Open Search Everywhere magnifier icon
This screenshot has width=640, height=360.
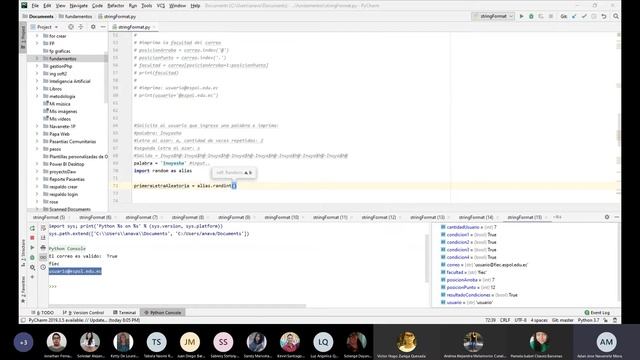point(616,16)
